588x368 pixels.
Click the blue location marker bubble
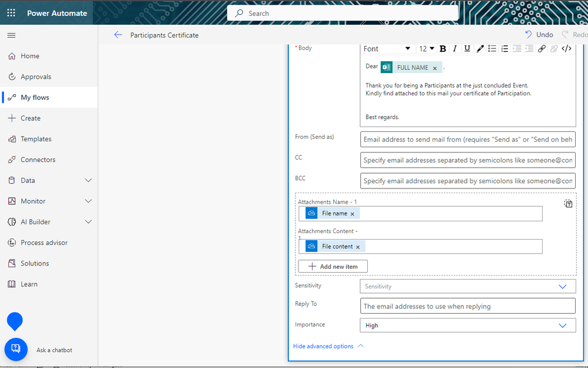[15, 321]
